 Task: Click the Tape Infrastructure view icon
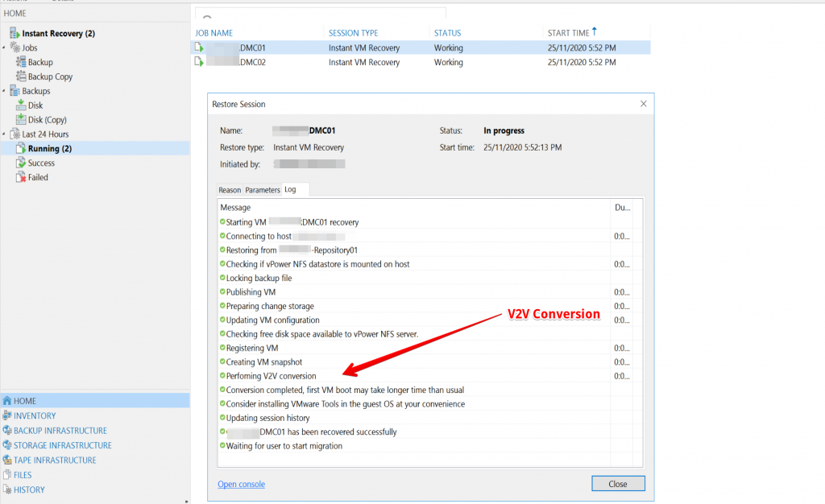point(6,460)
